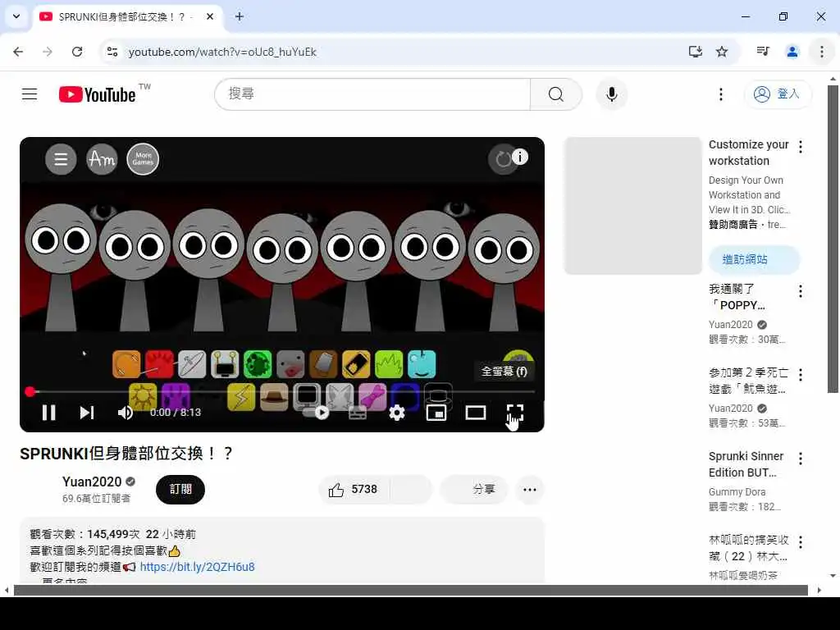Screen dimensions: 840x630
Task: Click the 登入 sign-in button
Action: [x=778, y=94]
